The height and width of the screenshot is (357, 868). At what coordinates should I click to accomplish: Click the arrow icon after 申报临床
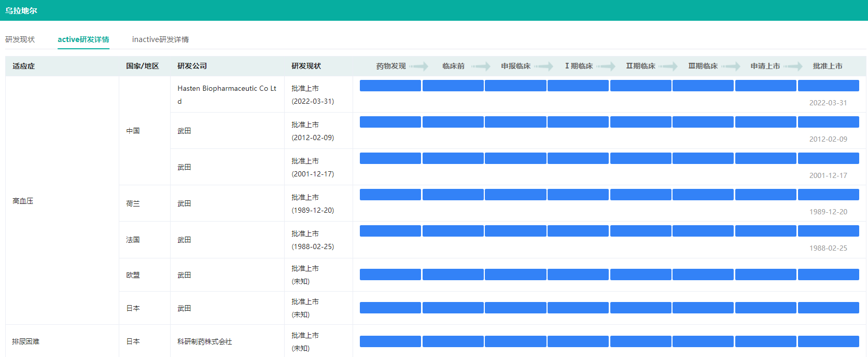543,66
